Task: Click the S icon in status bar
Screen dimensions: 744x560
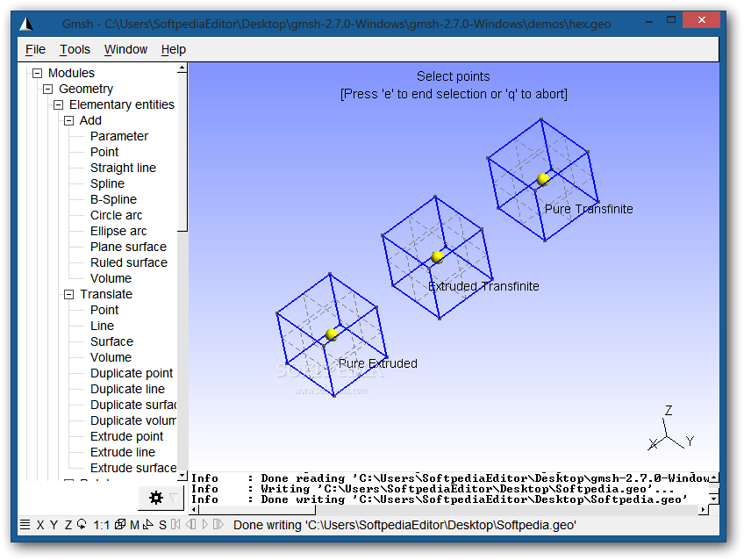Action: click(162, 525)
